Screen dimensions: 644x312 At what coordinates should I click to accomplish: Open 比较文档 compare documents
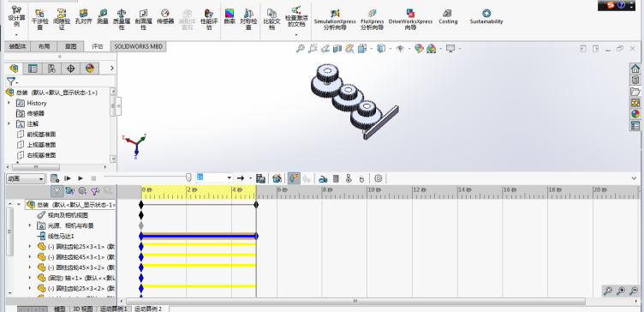click(271, 19)
